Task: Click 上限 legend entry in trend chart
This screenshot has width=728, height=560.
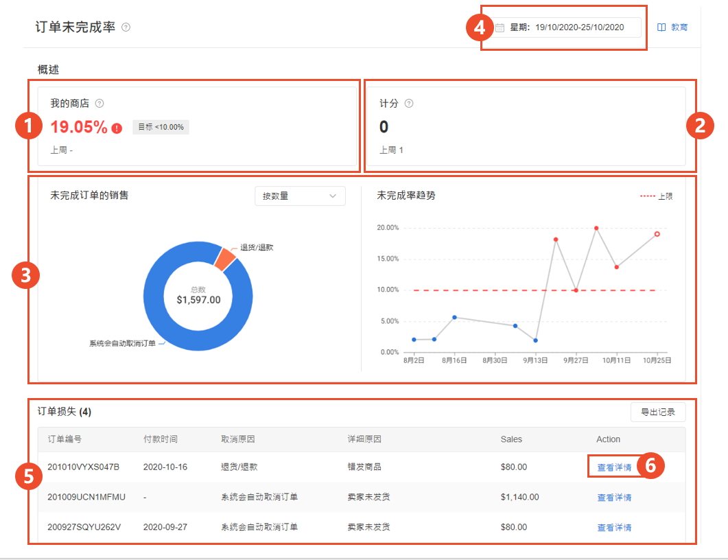Action: pyautogui.click(x=656, y=196)
